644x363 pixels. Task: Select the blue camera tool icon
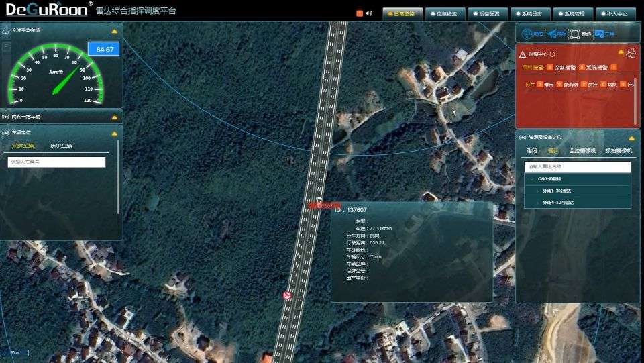tap(552, 34)
